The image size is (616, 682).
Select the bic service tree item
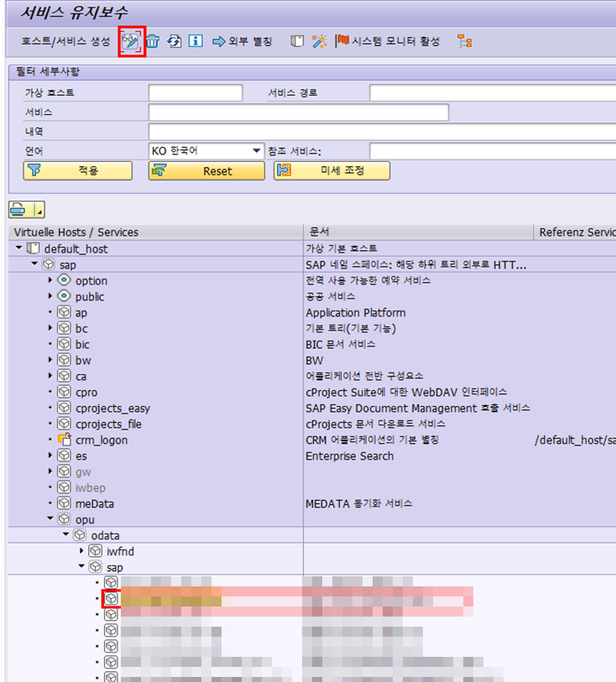[x=82, y=345]
